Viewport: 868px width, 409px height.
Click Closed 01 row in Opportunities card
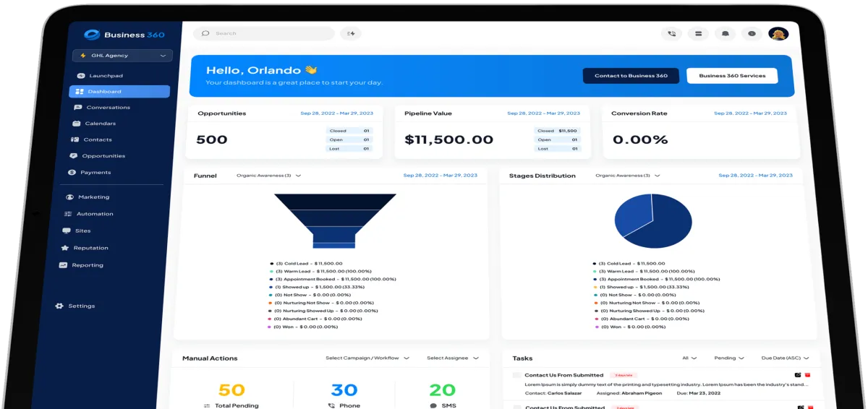[x=349, y=131]
